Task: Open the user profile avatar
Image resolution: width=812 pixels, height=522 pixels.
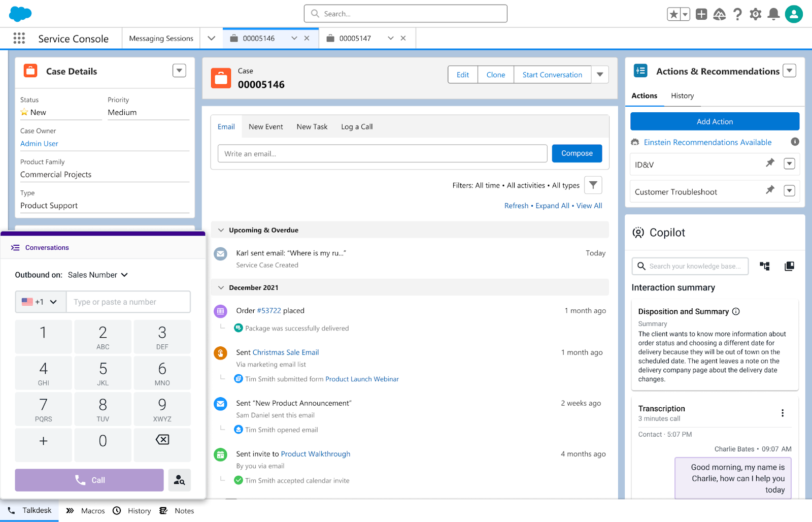Action: (x=794, y=14)
